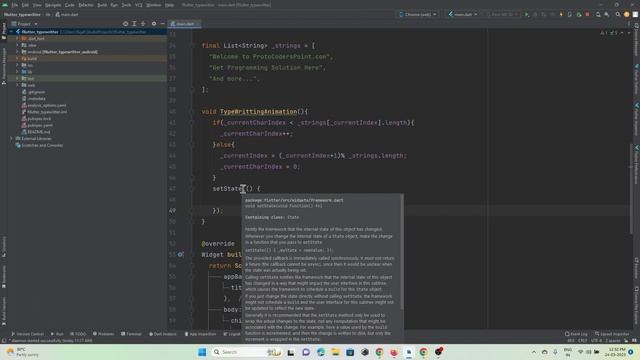Screen dimensions: 640x360
Task: Open the Edit menu
Action: point(25,5)
